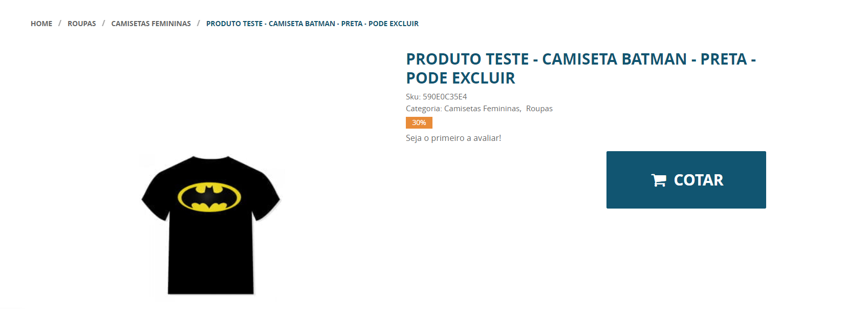Click the 'Sku:' label
The height and width of the screenshot is (309, 868).
[413, 96]
